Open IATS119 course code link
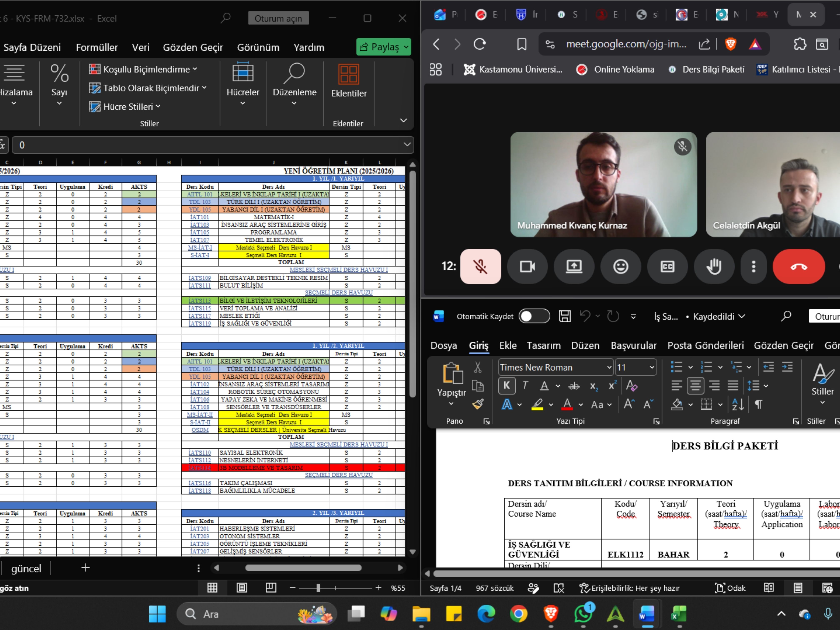The image size is (840, 630). (x=200, y=324)
